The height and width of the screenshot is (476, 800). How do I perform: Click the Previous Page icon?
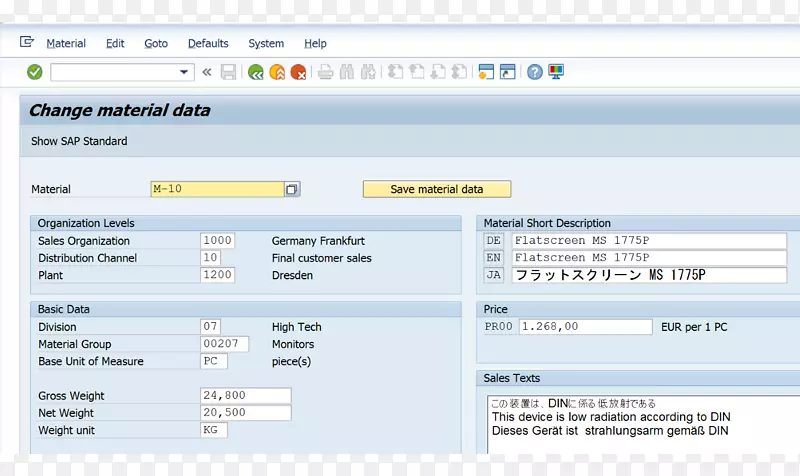tap(416, 72)
